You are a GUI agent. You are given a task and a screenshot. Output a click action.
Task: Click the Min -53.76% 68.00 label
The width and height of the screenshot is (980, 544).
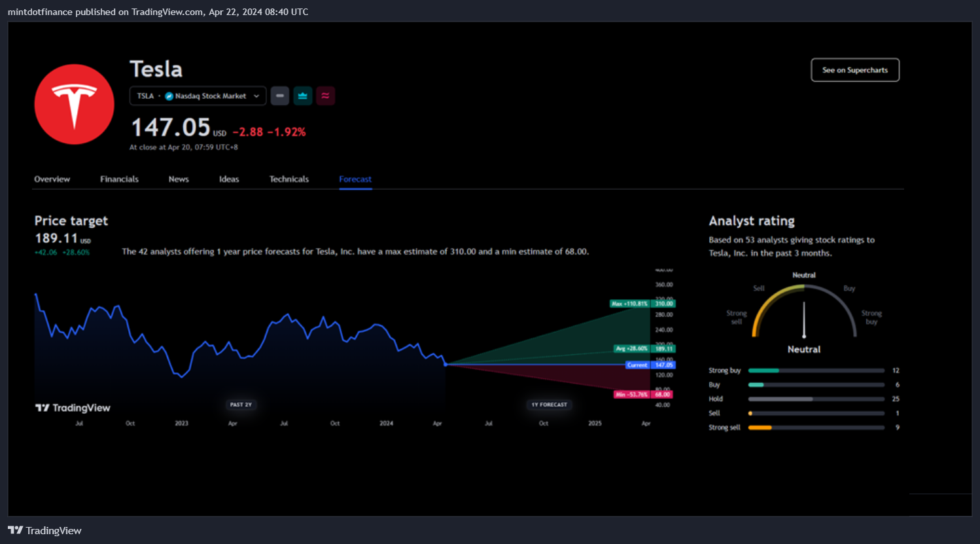643,394
